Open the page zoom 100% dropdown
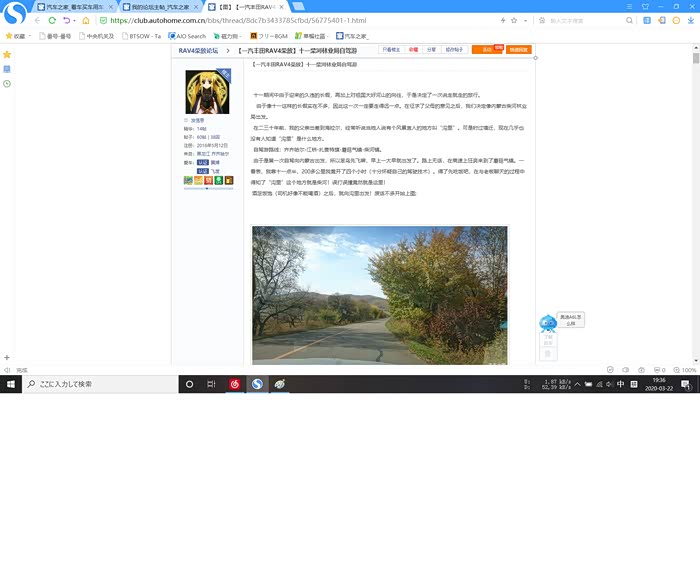This screenshot has width=700, height=575. (x=685, y=370)
